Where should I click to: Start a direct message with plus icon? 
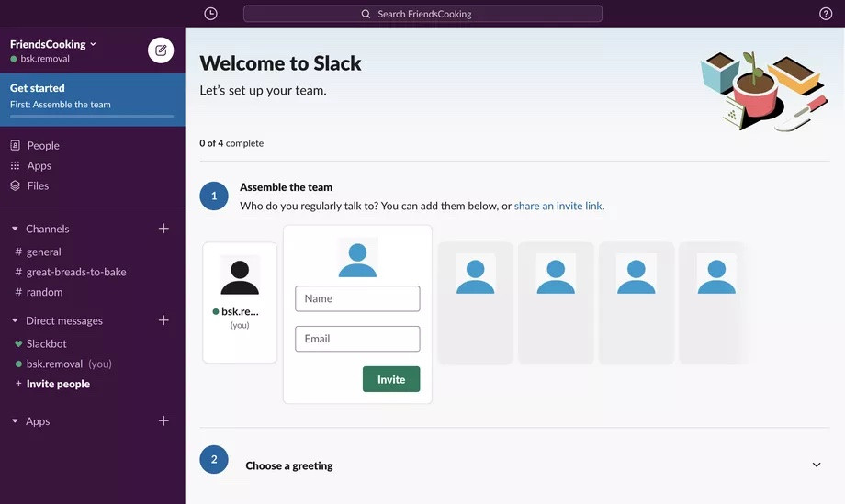163,320
